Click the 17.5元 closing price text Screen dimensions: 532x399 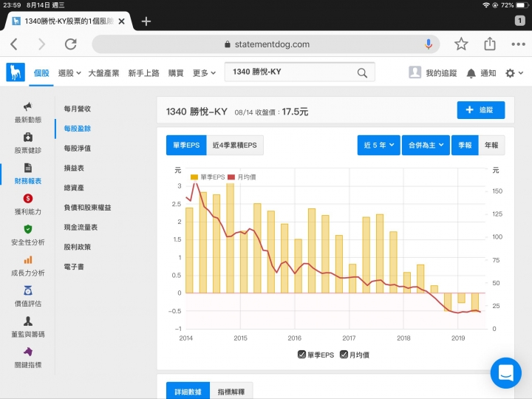[295, 112]
